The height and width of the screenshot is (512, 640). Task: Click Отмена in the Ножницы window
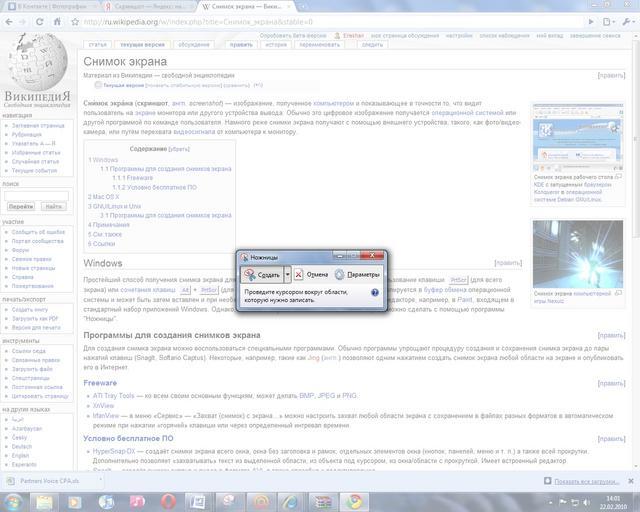pos(311,273)
